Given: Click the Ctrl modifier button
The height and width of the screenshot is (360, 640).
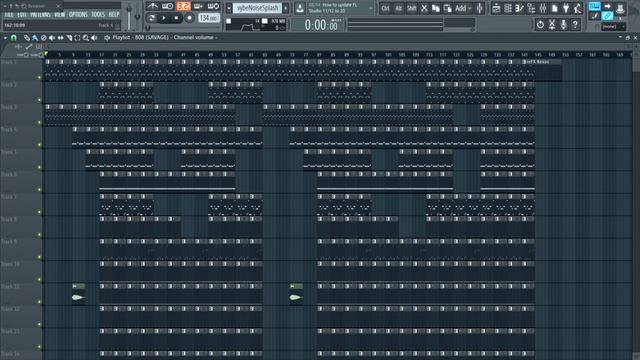Looking at the screenshot, I should [385, 8].
